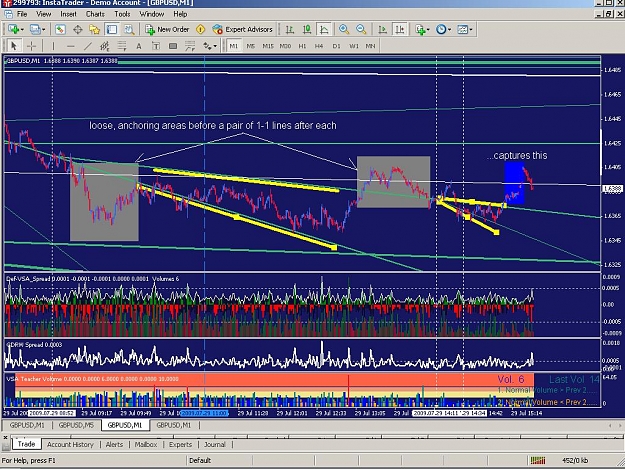625x469 pixels.
Task: Open the Strategy Tester icon
Action: click(x=129, y=29)
